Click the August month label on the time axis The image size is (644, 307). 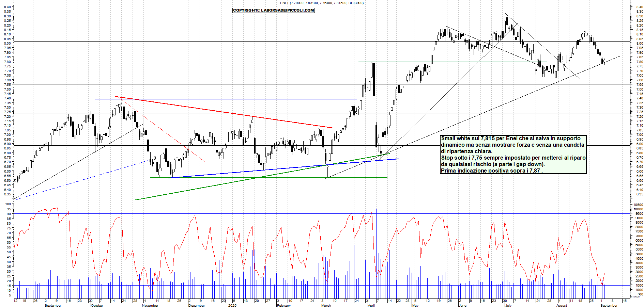pos(562,305)
